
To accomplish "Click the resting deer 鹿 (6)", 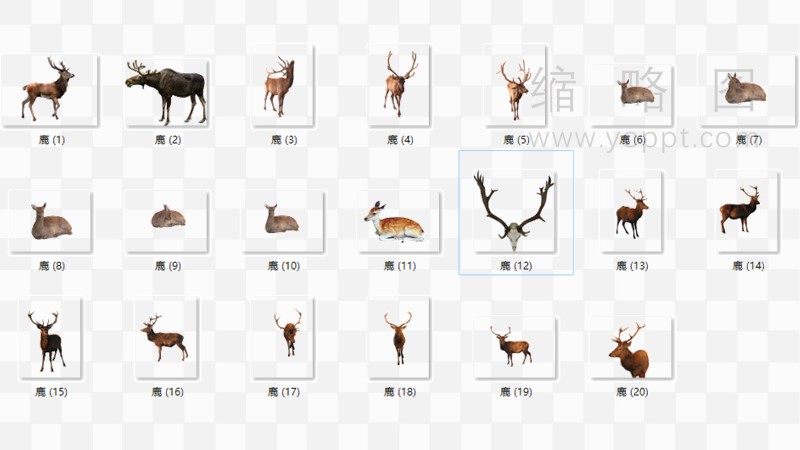I will tap(633, 94).
